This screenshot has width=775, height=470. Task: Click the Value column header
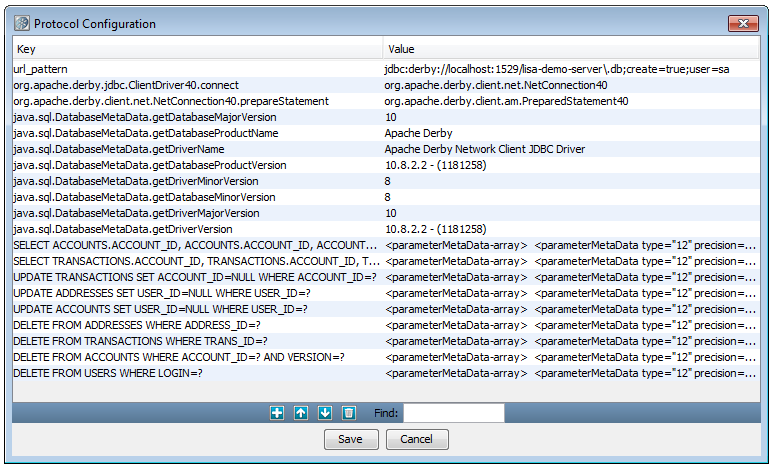(571, 49)
